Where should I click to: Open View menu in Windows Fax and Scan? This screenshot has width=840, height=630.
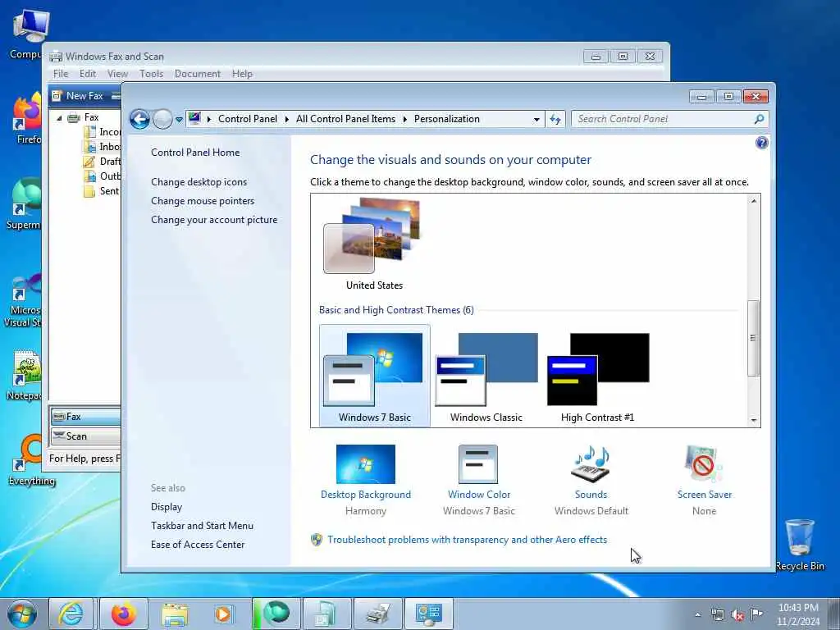click(x=117, y=73)
